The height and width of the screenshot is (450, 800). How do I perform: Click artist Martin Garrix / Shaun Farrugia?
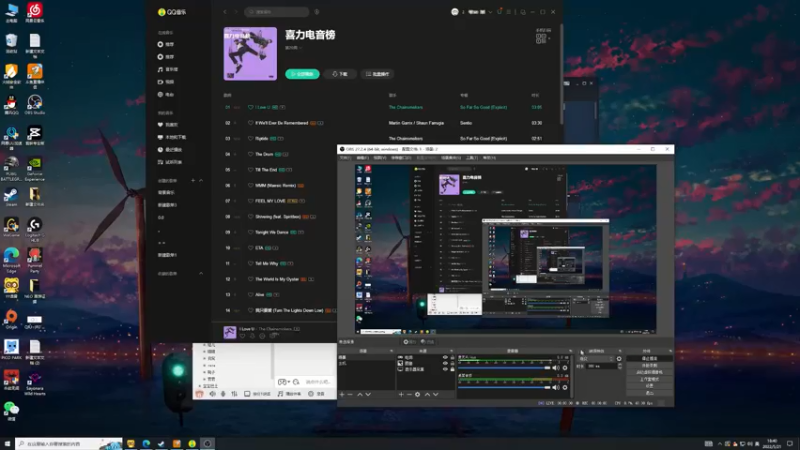pos(416,123)
